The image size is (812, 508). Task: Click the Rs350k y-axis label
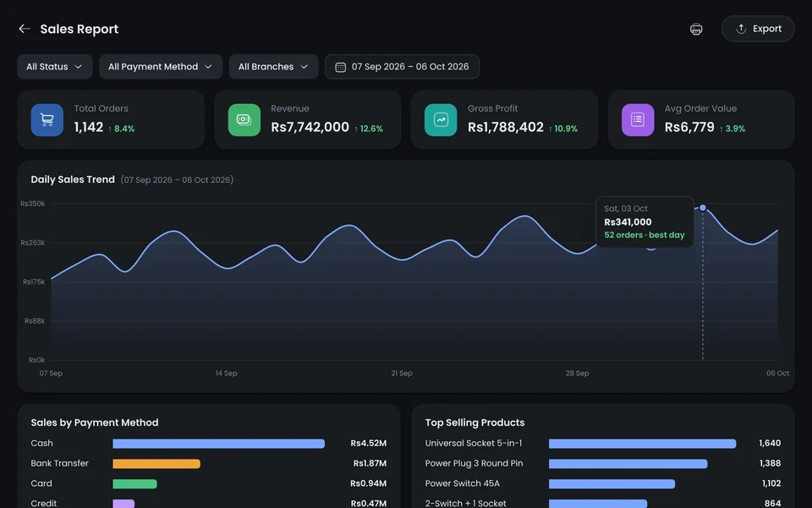[x=33, y=204]
